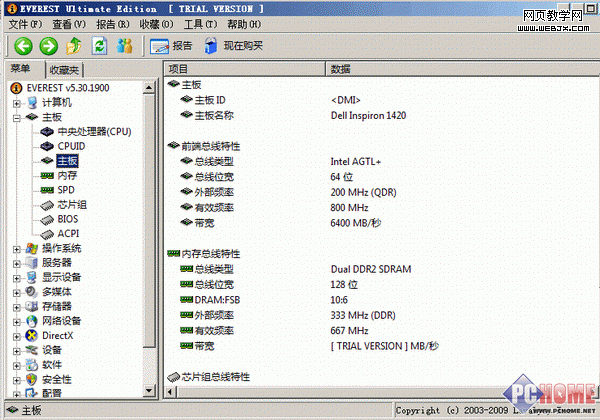Open 报告 report wizard from toolbar
Screen dimensions: 600x420
click(x=171, y=45)
